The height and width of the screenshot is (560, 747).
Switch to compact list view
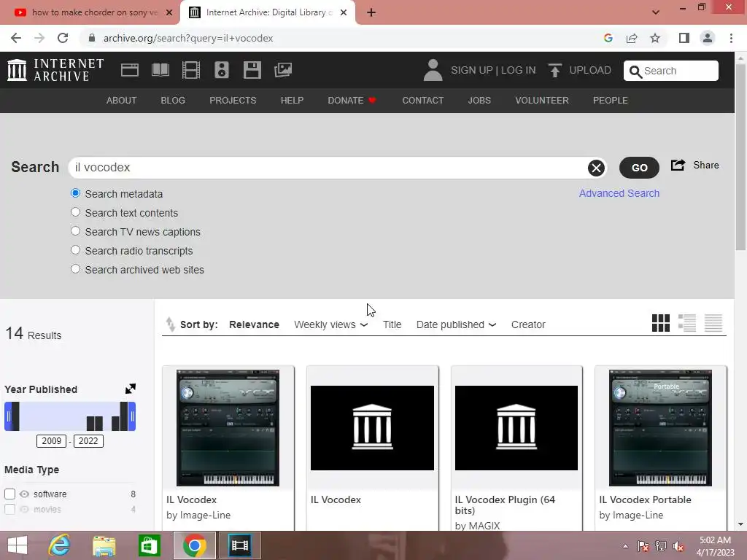pyautogui.click(x=713, y=323)
